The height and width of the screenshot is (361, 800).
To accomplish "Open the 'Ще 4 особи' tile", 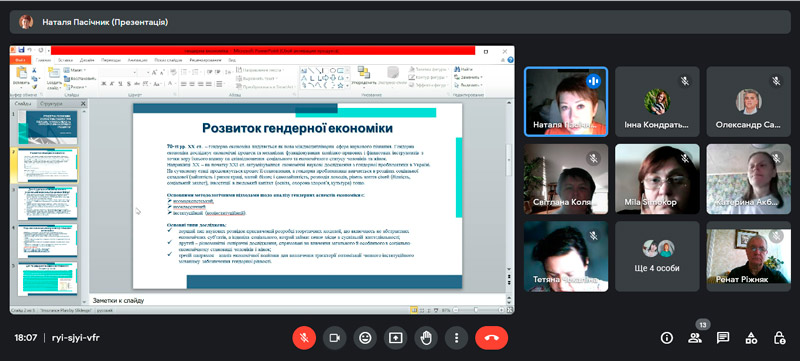I will (x=657, y=256).
